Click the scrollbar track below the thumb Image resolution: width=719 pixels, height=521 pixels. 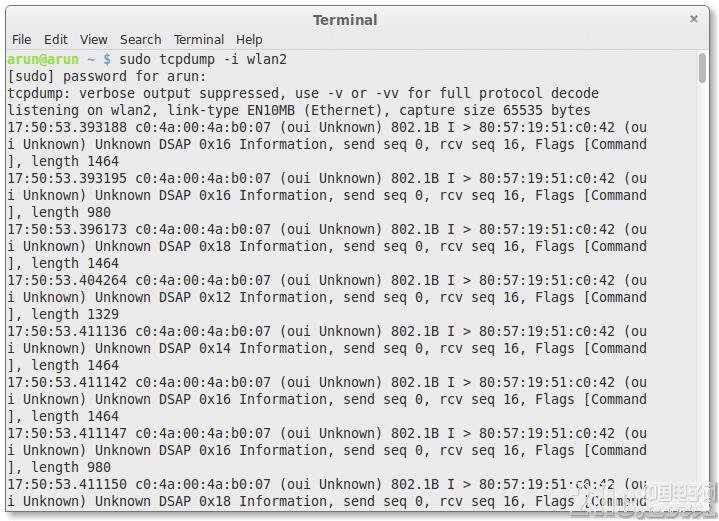702,294
